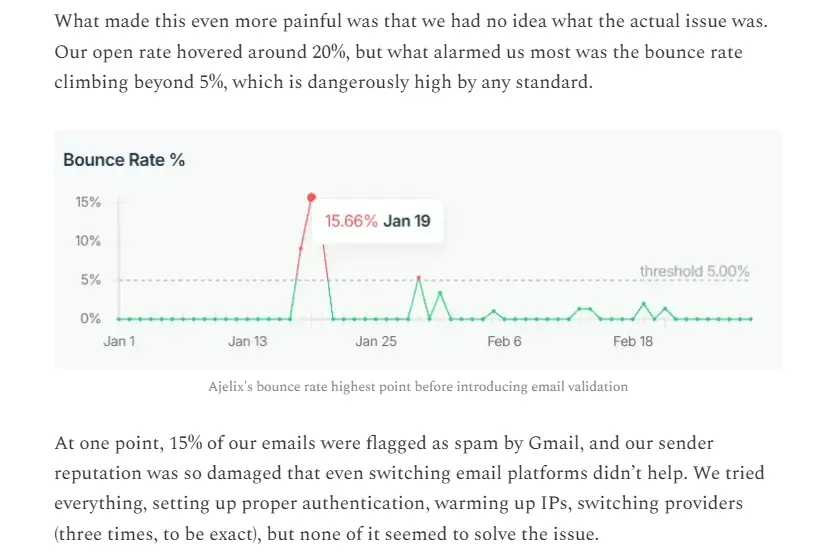827x558 pixels.
Task: Select the Feb 18 date label
Action: click(632, 342)
